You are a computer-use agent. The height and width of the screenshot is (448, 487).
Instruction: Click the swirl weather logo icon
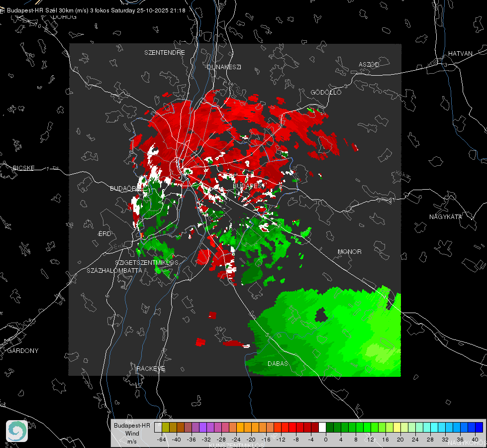[17, 431]
